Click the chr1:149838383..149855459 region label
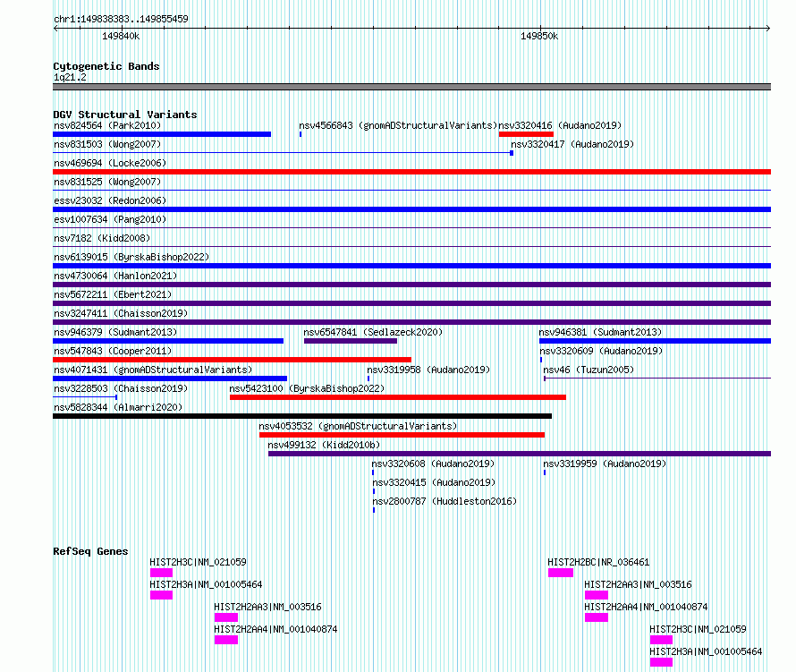Screen dimensions: 796x672 click(121, 19)
